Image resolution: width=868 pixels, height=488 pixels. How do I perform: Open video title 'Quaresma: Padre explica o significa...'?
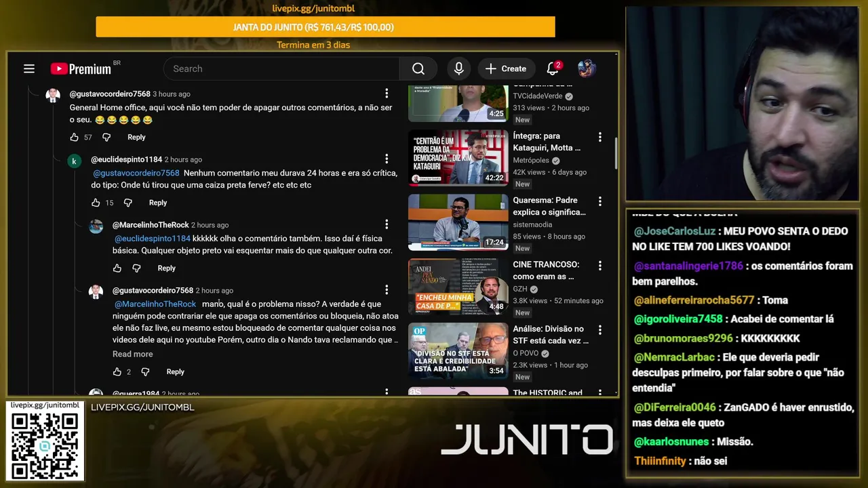[549, 206]
